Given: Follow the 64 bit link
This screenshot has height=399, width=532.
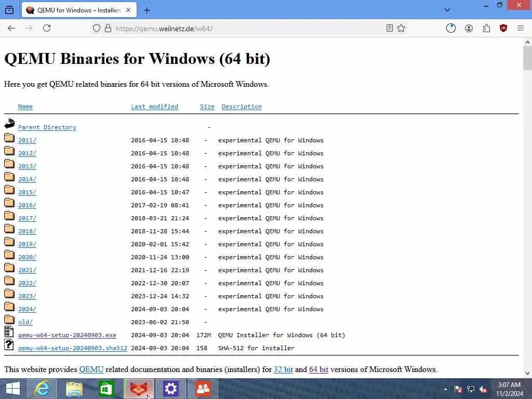Looking at the screenshot, I should 318,369.
